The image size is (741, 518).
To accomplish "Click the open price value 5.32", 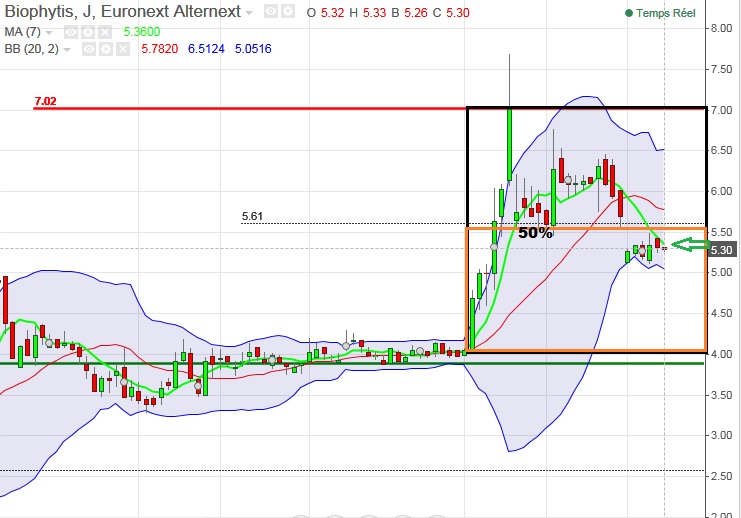I will click(333, 13).
